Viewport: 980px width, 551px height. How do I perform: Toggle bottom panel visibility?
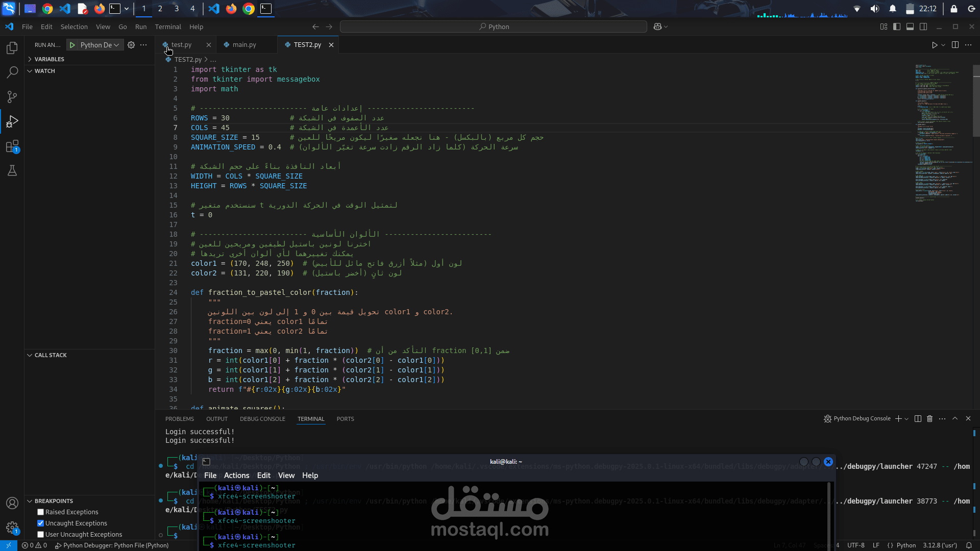pos(910,27)
